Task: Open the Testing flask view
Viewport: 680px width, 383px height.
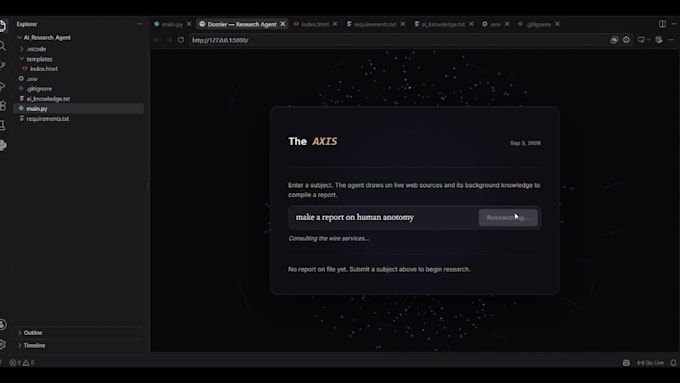Action: pyautogui.click(x=3, y=125)
